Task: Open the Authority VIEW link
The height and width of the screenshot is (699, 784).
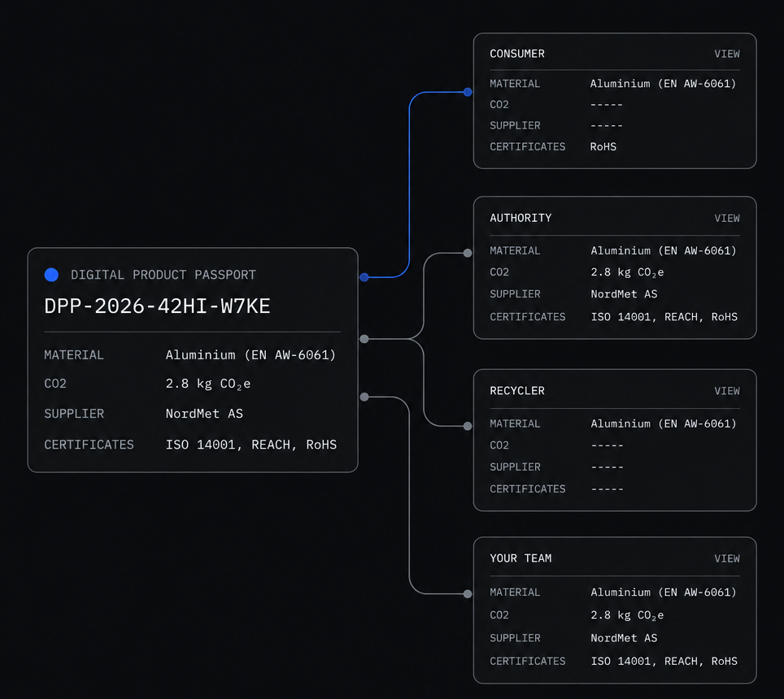Action: click(727, 219)
